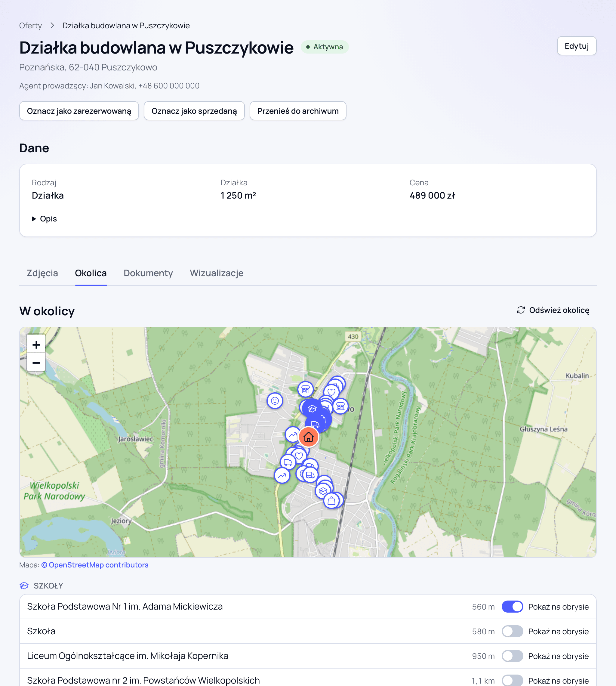The image size is (616, 686).
Task: Click the heart marker north of the home pin
Action: click(x=331, y=392)
